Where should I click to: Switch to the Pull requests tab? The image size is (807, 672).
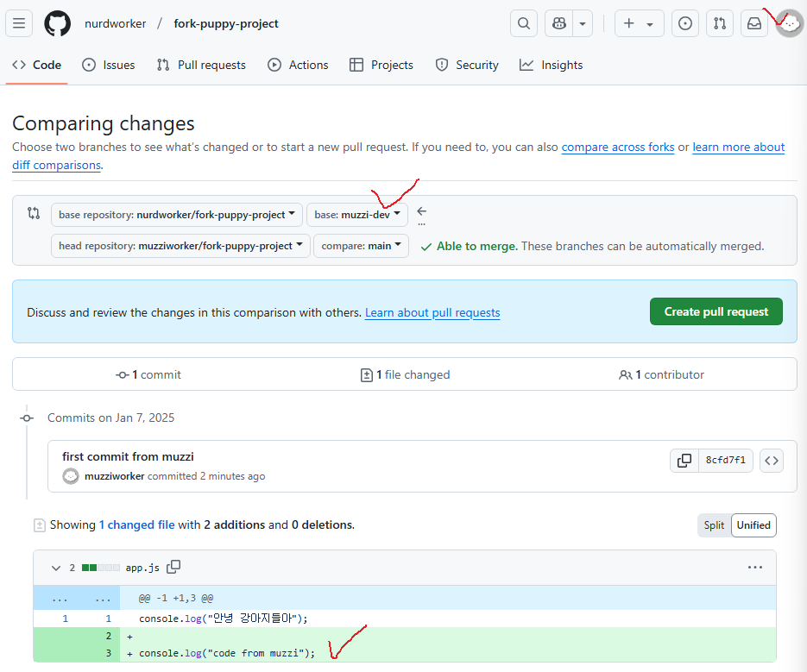point(201,65)
